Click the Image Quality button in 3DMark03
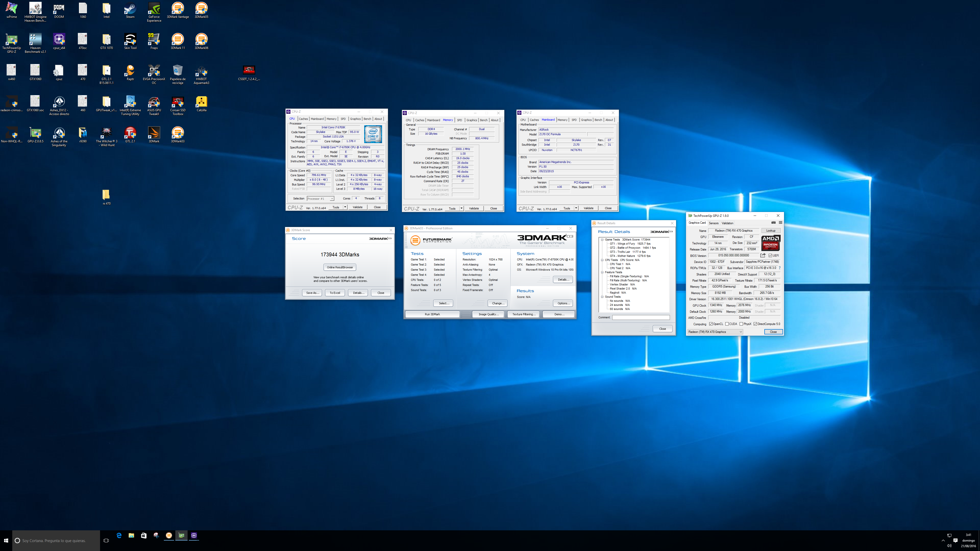 (488, 314)
